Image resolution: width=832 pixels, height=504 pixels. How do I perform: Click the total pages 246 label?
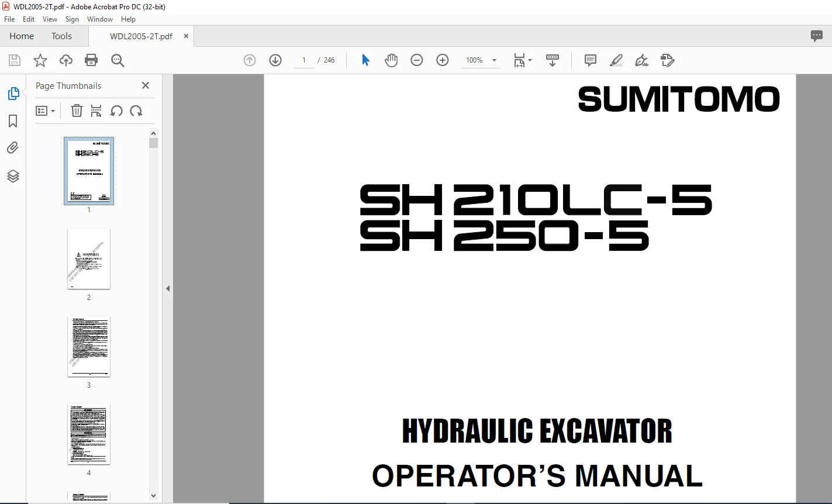329,60
